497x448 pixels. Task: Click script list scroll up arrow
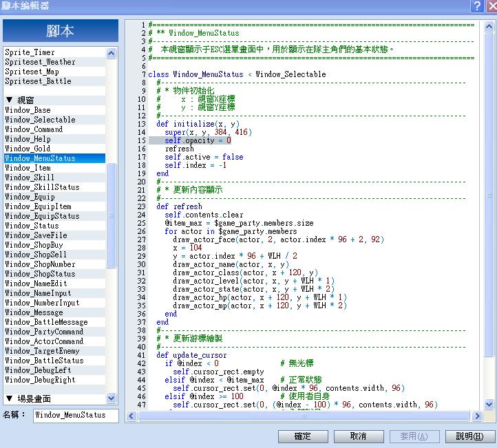111,53
